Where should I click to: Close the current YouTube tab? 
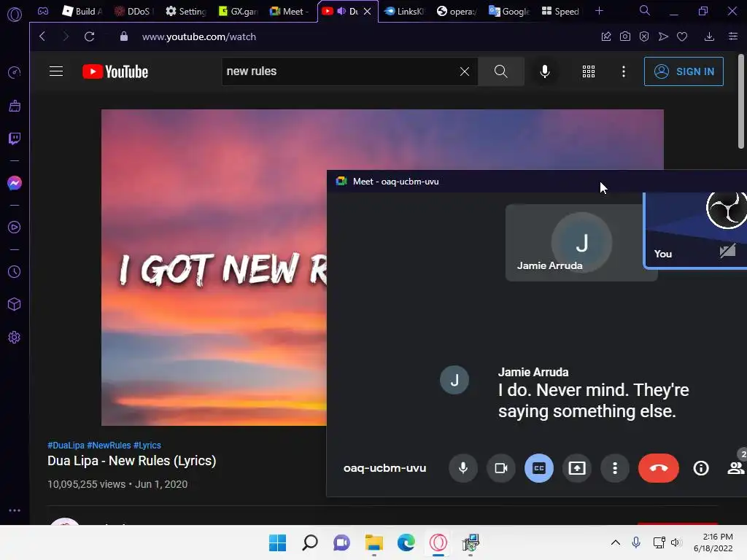point(368,11)
